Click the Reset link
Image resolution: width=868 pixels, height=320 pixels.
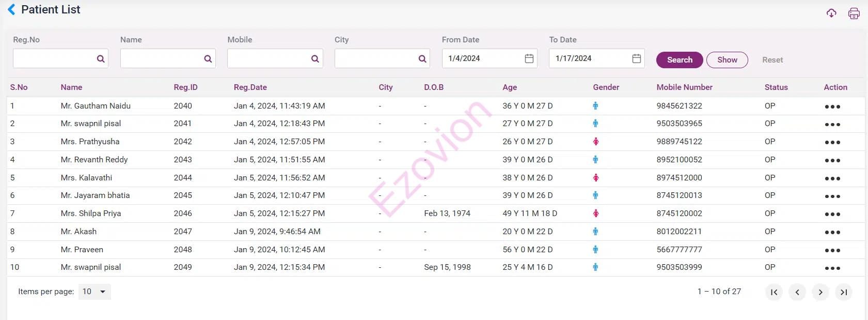[772, 60]
